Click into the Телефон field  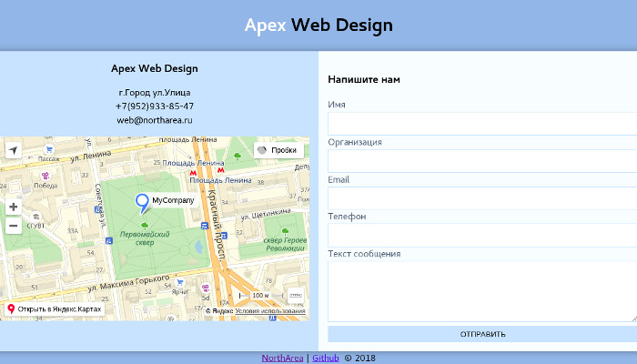[482, 235]
